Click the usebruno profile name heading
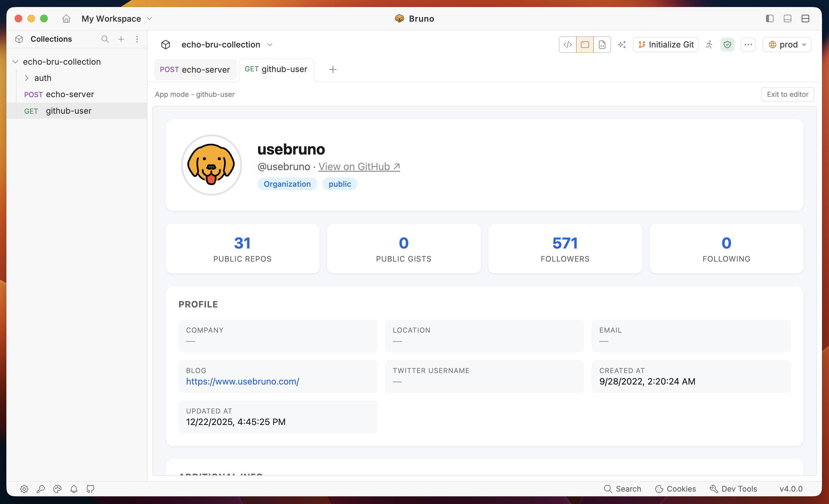 [x=291, y=149]
